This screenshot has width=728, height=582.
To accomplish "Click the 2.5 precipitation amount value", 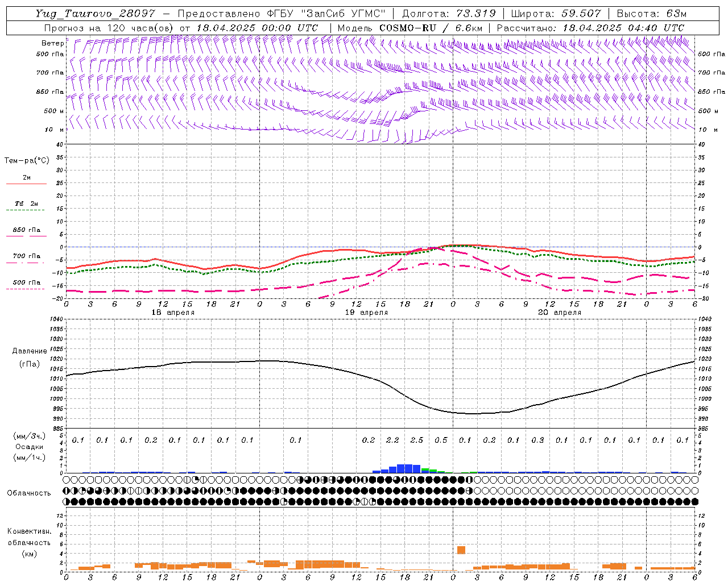I will [416, 440].
